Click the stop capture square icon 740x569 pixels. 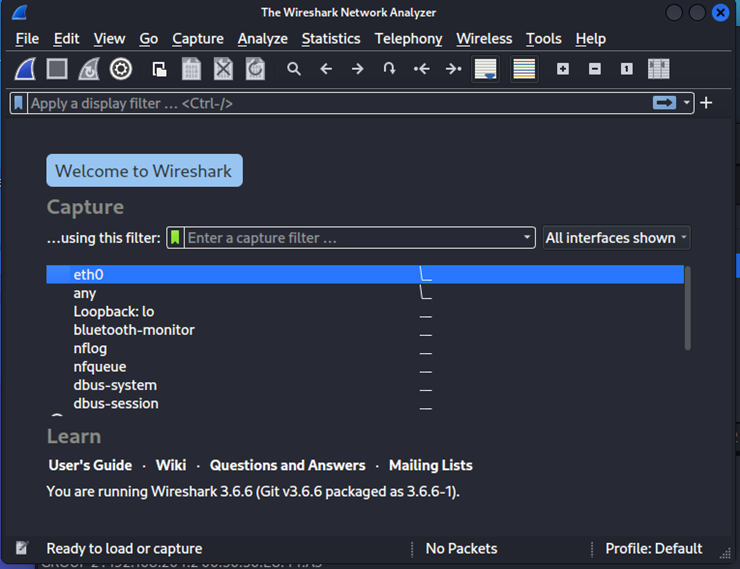(x=57, y=69)
